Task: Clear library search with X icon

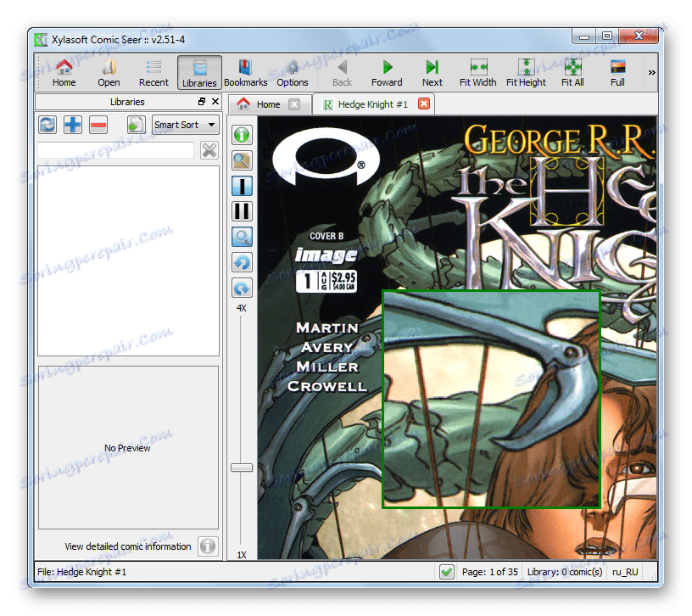Action: click(209, 150)
